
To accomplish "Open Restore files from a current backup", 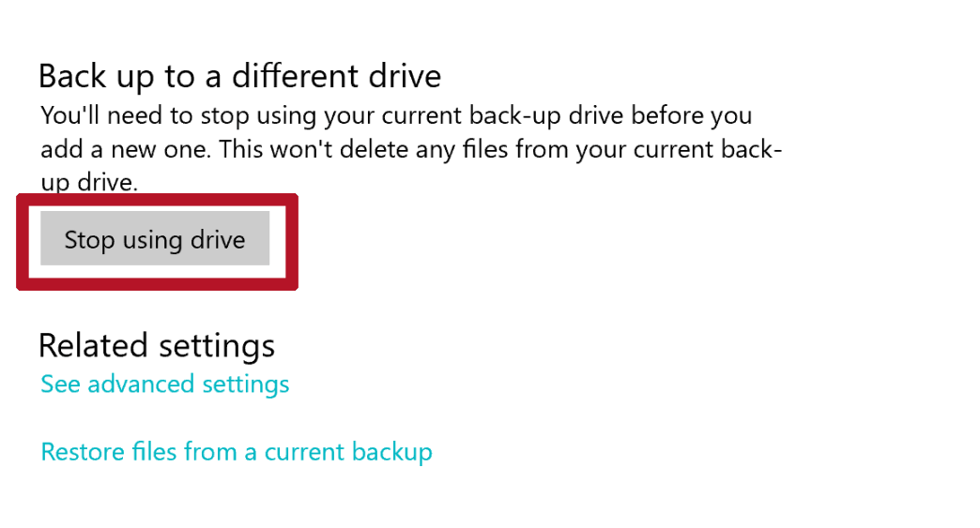I will coord(237,452).
